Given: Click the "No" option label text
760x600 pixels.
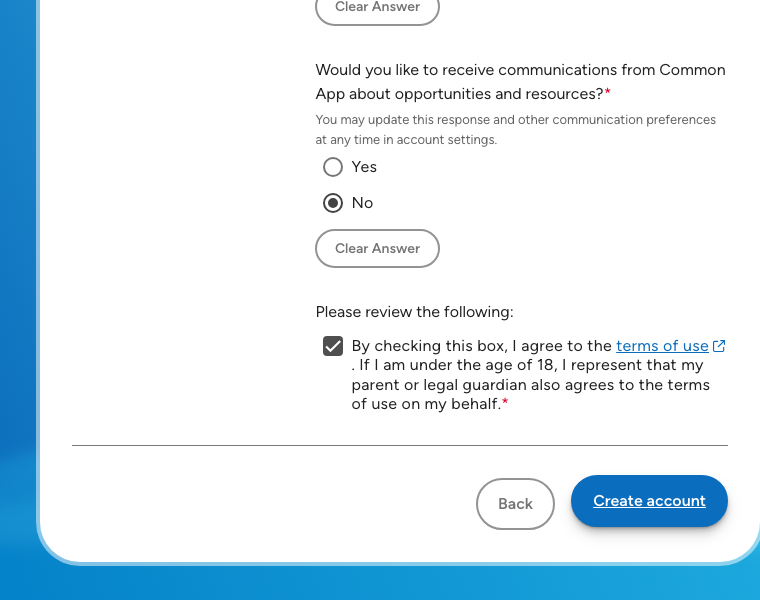Looking at the screenshot, I should pyautogui.click(x=362, y=203).
